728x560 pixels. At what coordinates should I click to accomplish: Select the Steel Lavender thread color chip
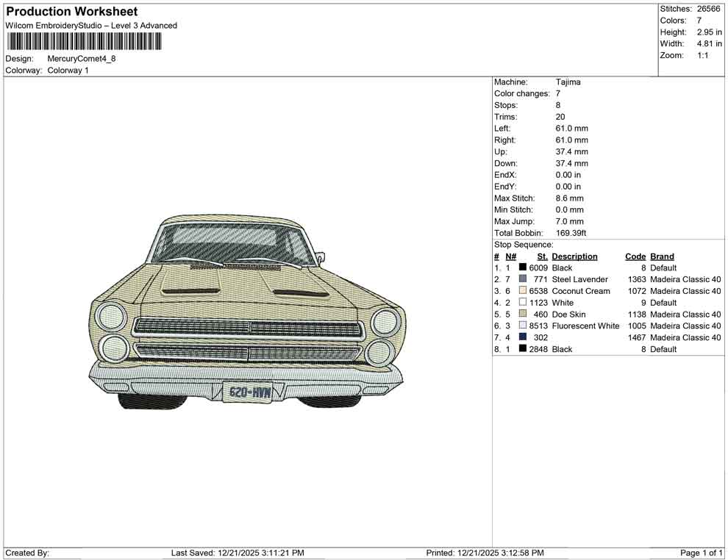click(525, 279)
